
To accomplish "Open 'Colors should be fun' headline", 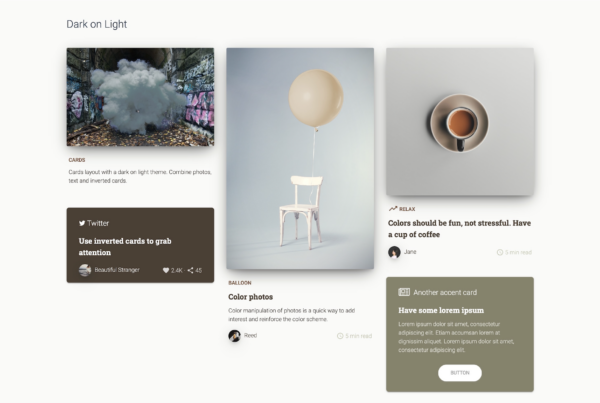I will [x=460, y=228].
